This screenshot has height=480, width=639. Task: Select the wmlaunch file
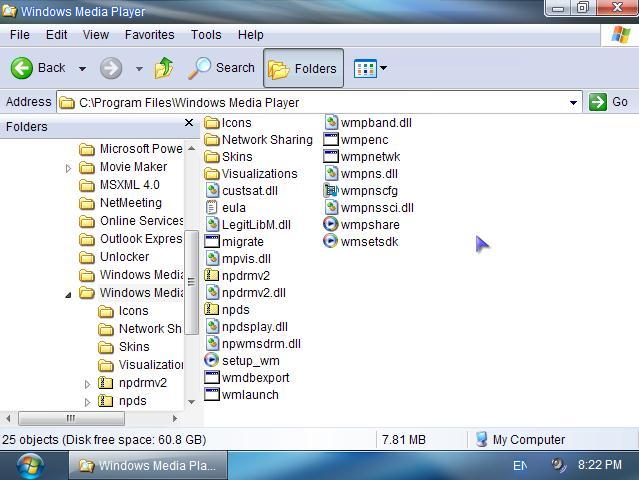pyautogui.click(x=242, y=395)
